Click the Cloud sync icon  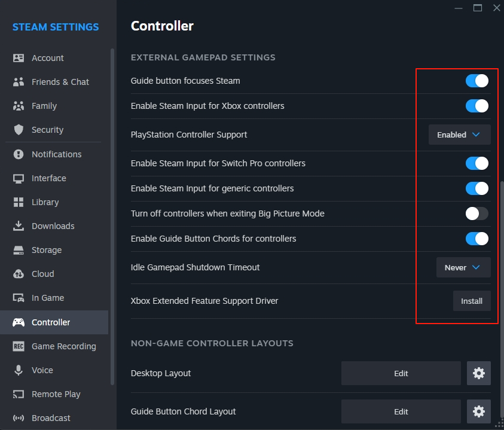pyautogui.click(x=19, y=274)
